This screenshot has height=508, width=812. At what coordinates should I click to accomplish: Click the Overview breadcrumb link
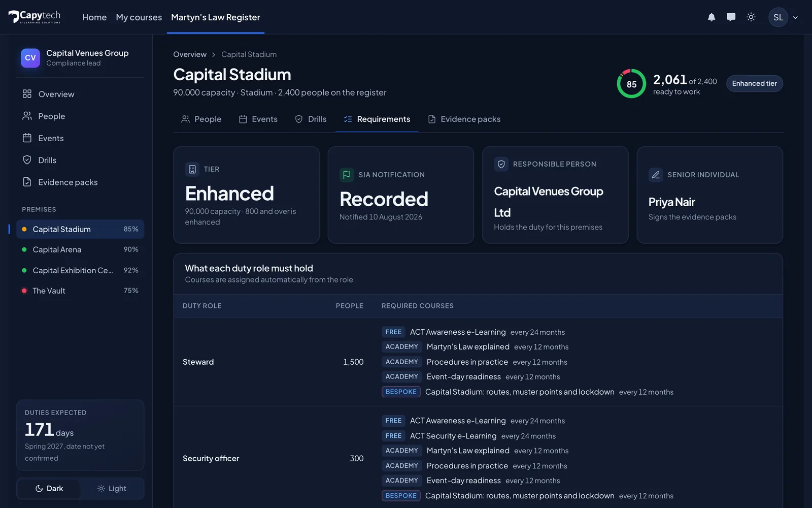tap(190, 54)
